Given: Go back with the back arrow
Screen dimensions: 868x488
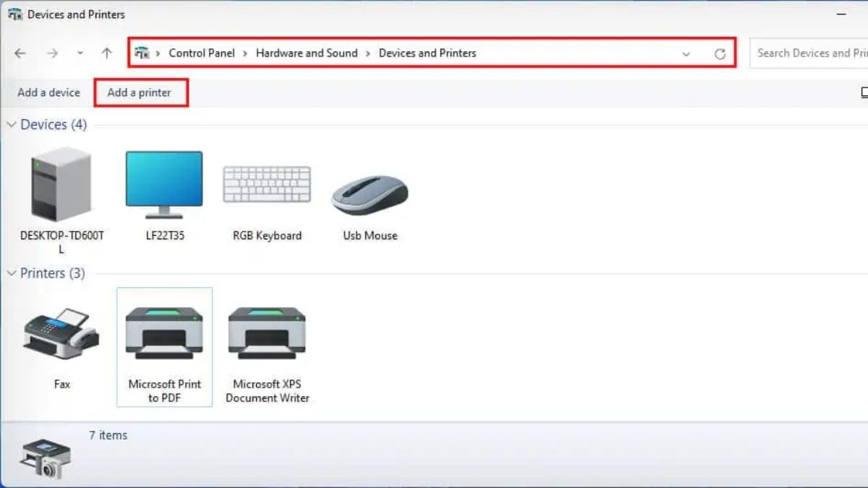Looking at the screenshot, I should 20,53.
